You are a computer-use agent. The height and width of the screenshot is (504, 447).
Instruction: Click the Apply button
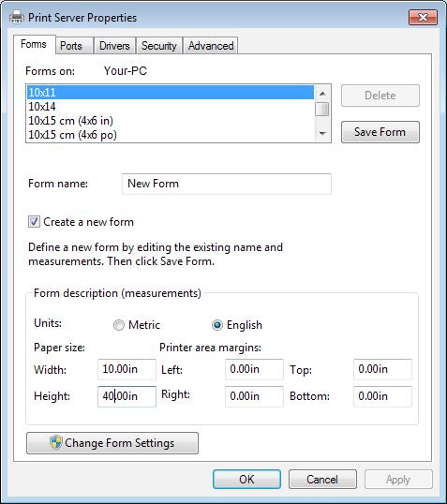pos(398,480)
